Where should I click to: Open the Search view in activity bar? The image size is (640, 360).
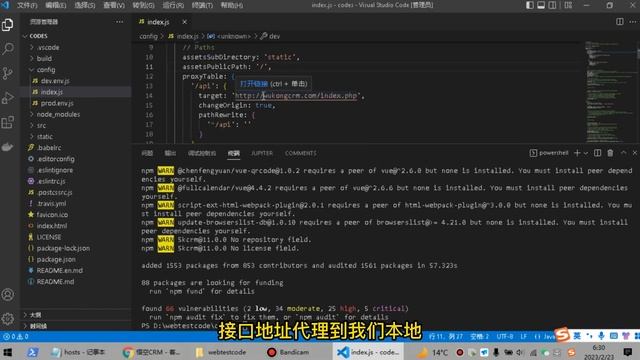click(x=7, y=49)
